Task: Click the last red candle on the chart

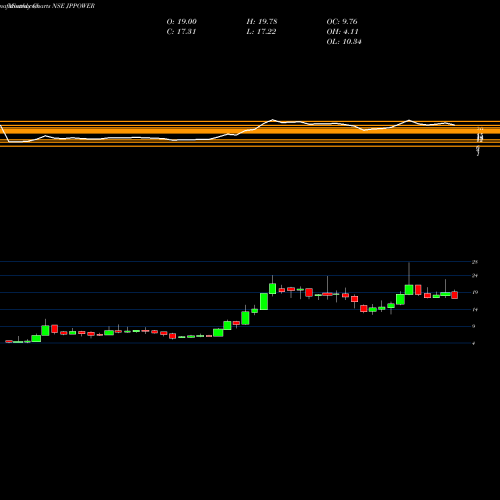Action: pos(454,295)
